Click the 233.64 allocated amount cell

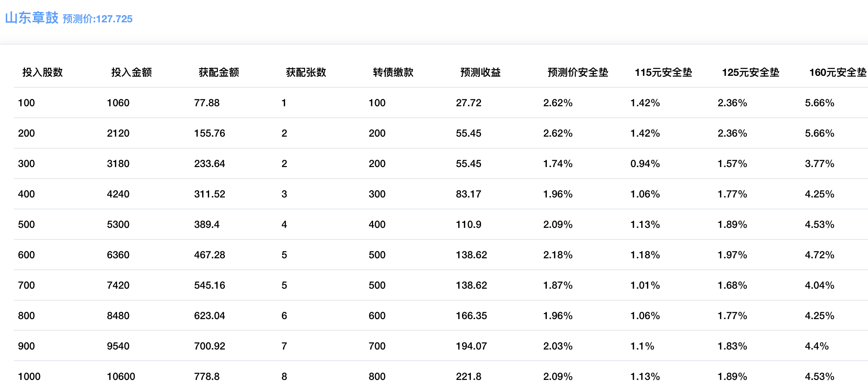point(209,164)
